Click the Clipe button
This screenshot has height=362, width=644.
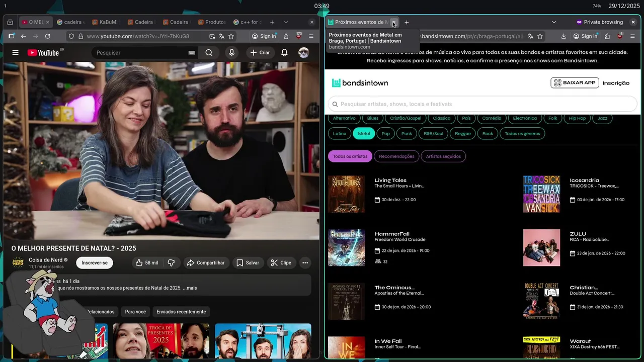281,262
